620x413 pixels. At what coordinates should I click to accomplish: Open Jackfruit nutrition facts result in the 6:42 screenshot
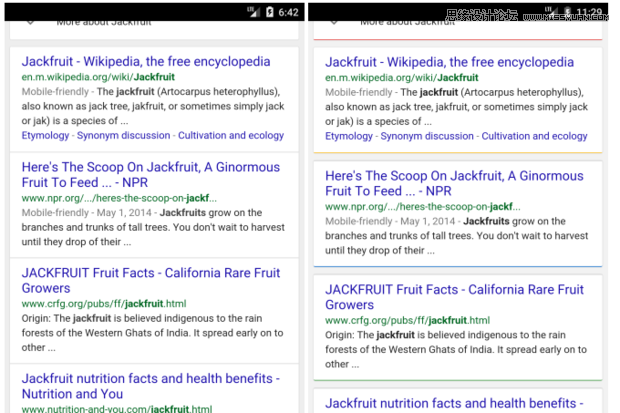coord(151,386)
